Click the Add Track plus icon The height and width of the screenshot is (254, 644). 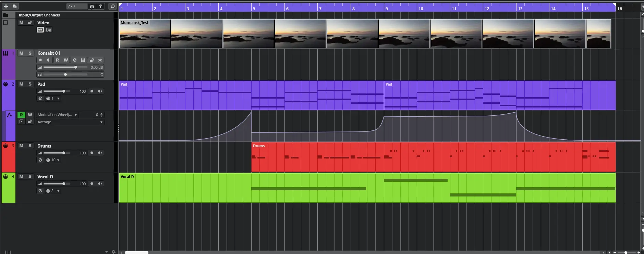pyautogui.click(x=6, y=6)
